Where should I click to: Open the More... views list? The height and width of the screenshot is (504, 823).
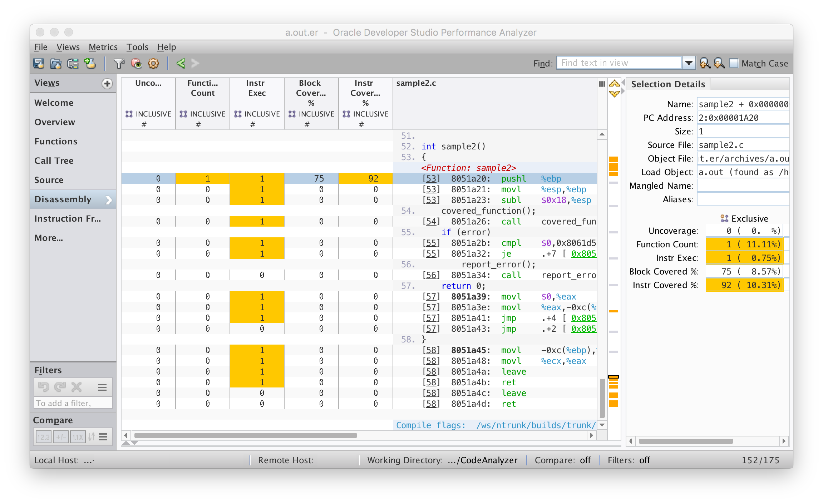coord(49,238)
